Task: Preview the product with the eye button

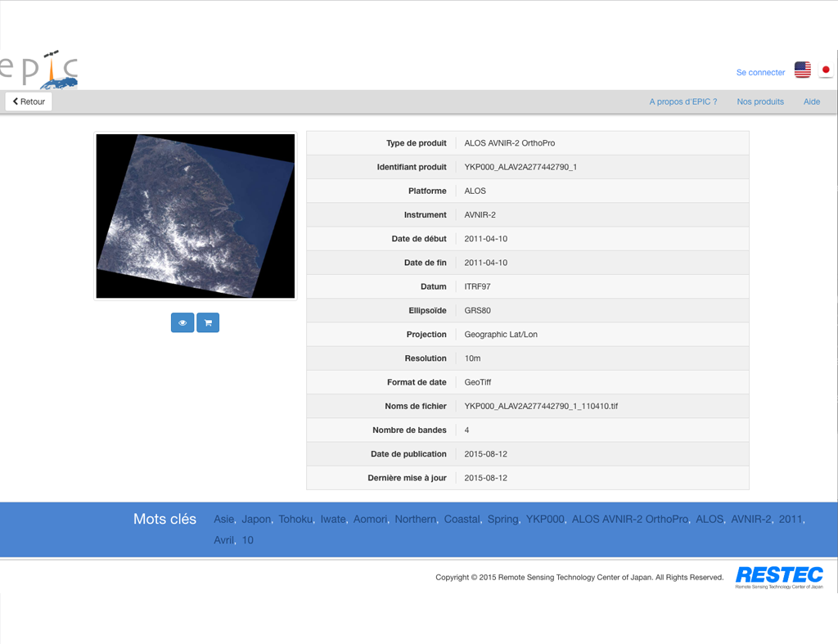Action: 182,322
